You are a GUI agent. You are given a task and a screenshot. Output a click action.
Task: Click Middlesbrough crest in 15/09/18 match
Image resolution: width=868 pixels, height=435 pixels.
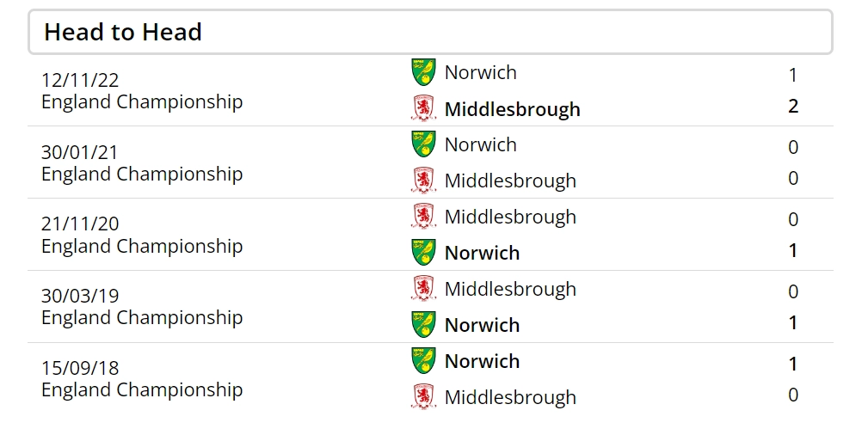(x=423, y=397)
